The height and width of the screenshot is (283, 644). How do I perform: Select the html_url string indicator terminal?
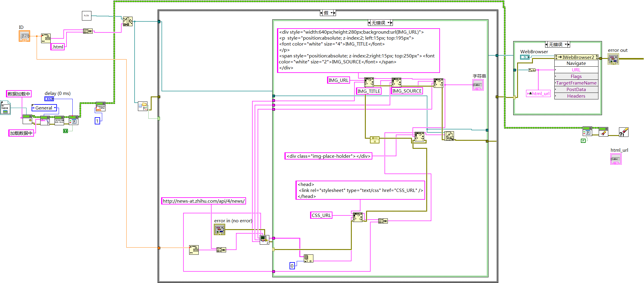(x=616, y=159)
